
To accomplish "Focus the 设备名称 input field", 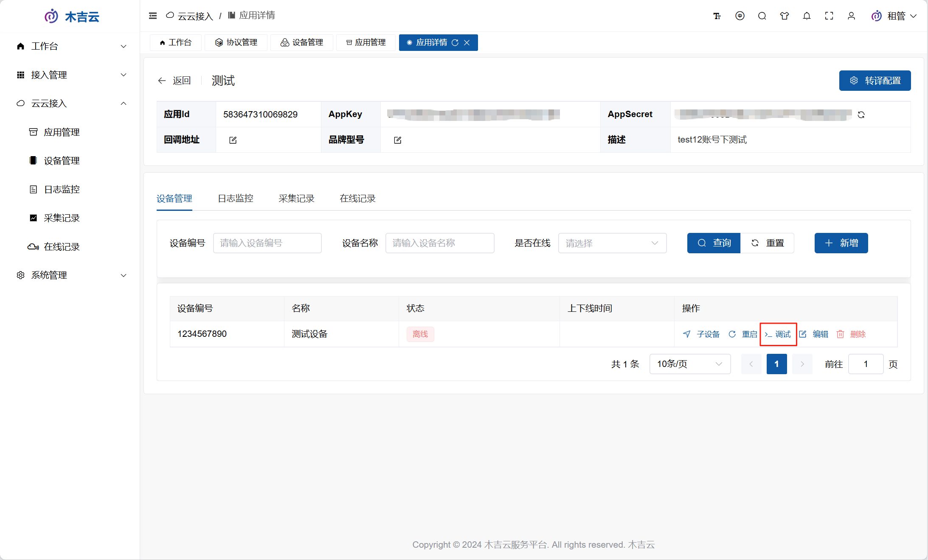I will 440,243.
